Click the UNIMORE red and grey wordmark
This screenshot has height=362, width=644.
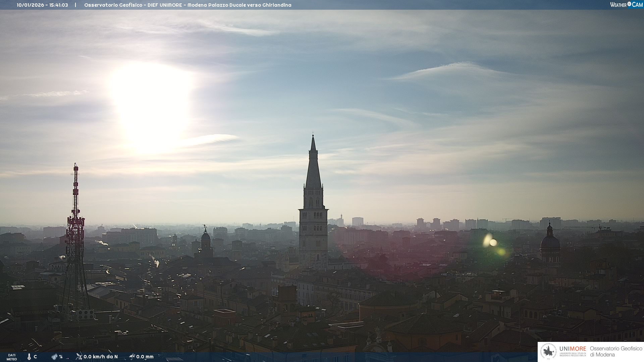573,349
